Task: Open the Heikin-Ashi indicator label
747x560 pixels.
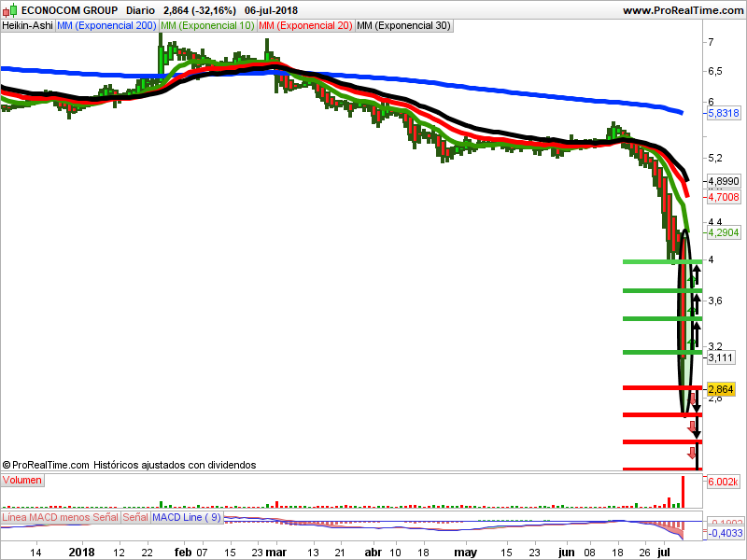Action: coord(28,26)
